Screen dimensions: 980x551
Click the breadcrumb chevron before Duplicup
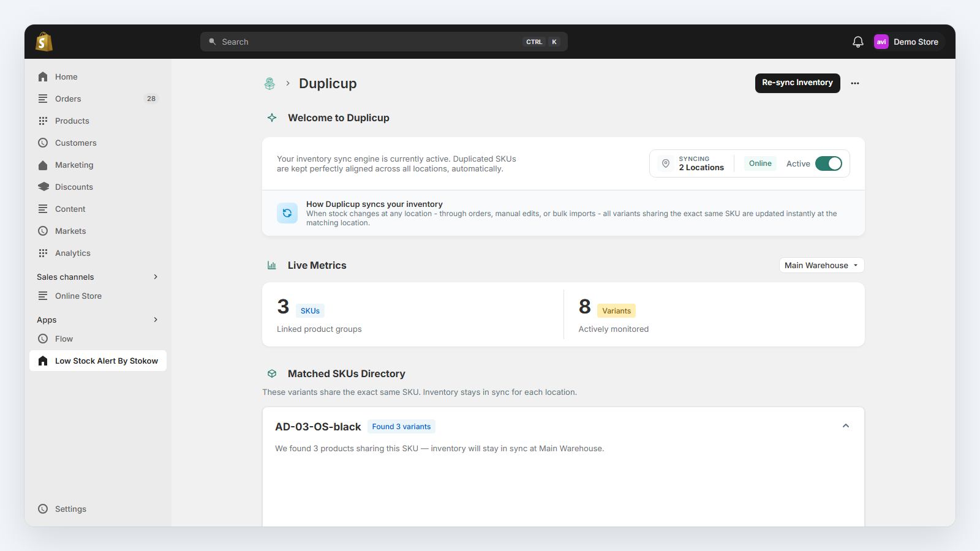[288, 83]
